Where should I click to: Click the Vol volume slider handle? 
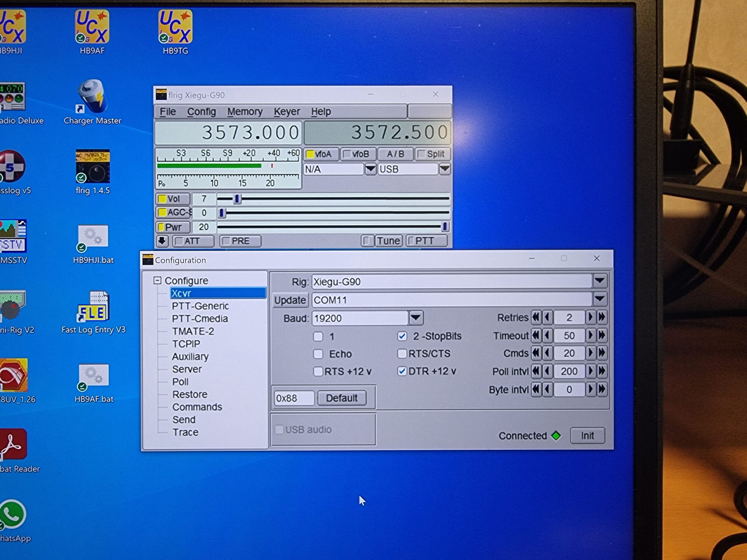237,199
